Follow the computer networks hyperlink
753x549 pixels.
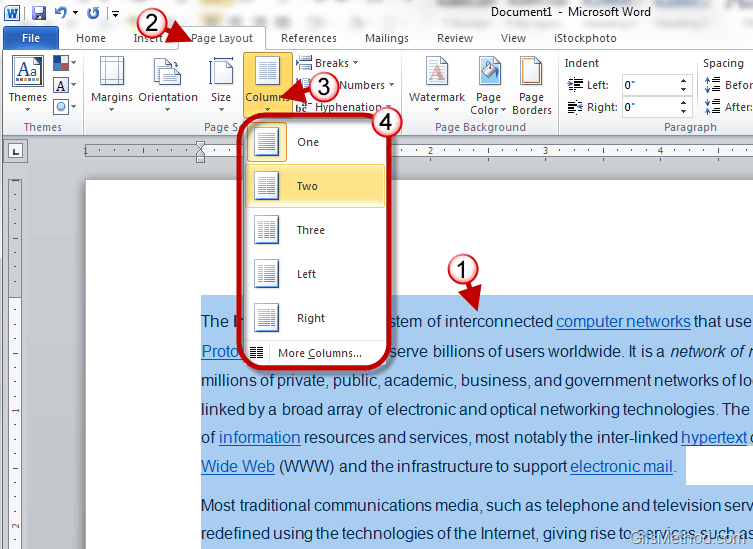pos(623,321)
